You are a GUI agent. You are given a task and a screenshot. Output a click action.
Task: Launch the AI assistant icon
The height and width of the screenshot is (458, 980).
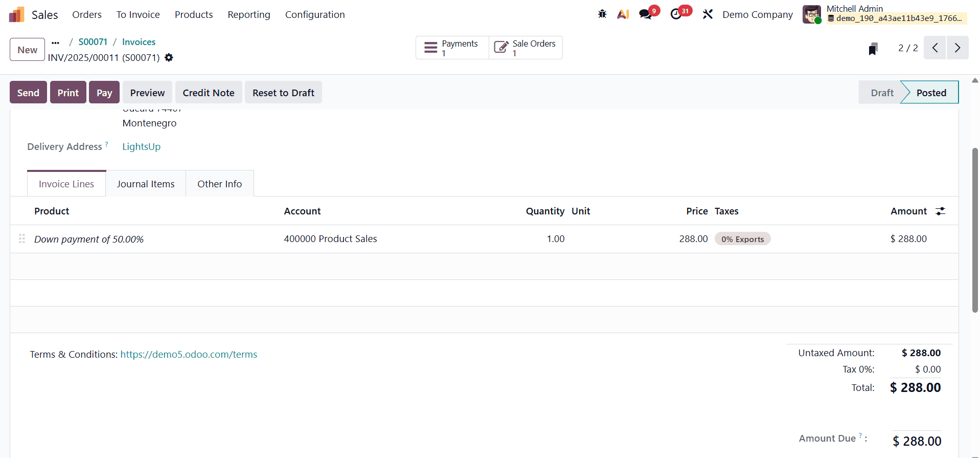tap(623, 14)
